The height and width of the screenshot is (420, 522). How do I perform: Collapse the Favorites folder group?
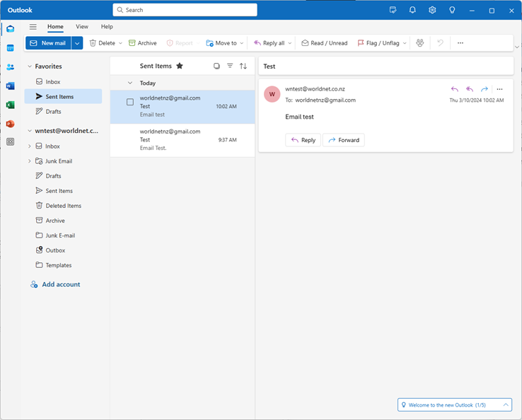(x=30, y=66)
